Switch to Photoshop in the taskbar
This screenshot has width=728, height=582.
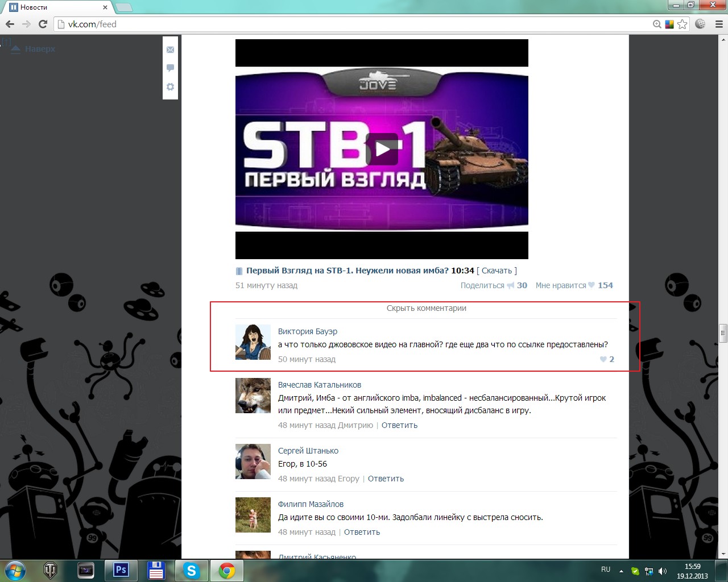[121, 570]
